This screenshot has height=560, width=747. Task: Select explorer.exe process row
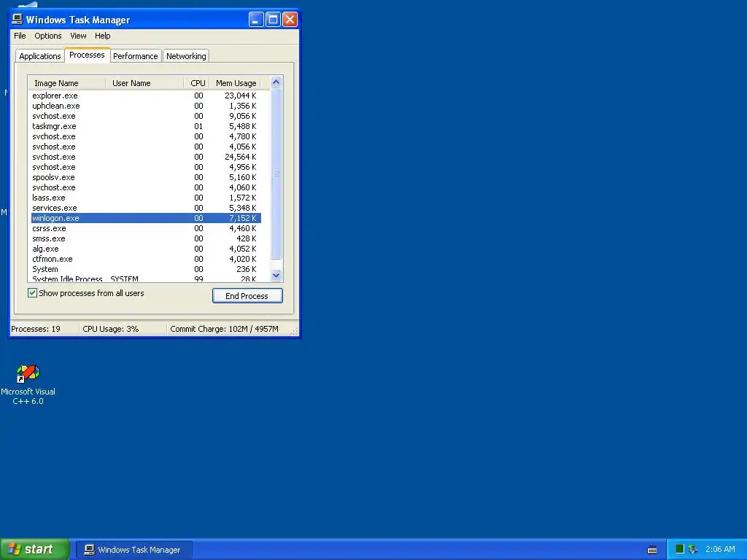coord(146,96)
